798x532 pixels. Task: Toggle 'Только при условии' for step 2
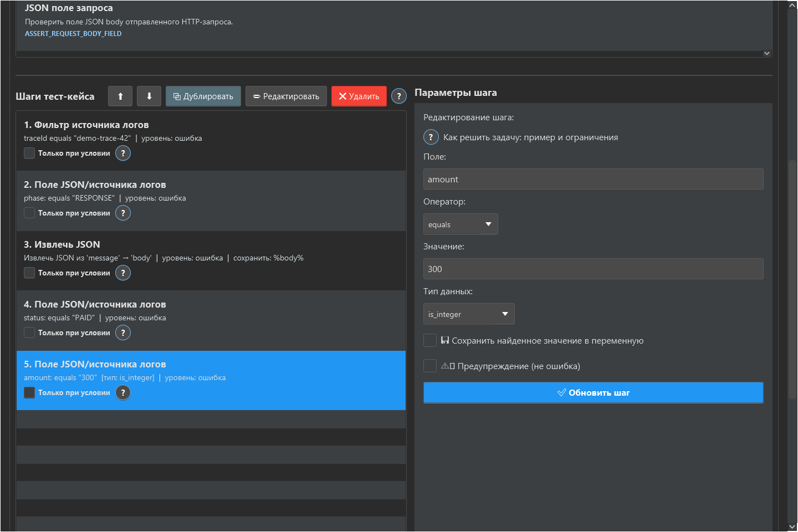point(29,213)
